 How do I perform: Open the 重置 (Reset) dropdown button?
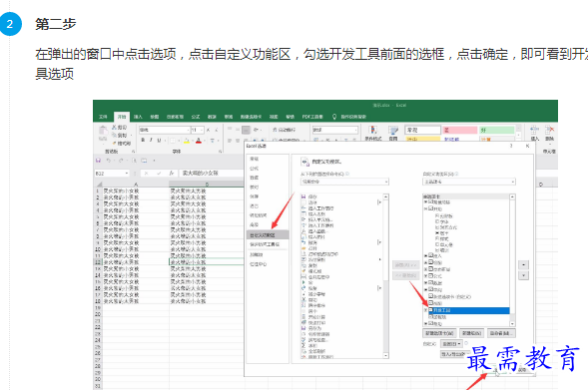(x=451, y=343)
